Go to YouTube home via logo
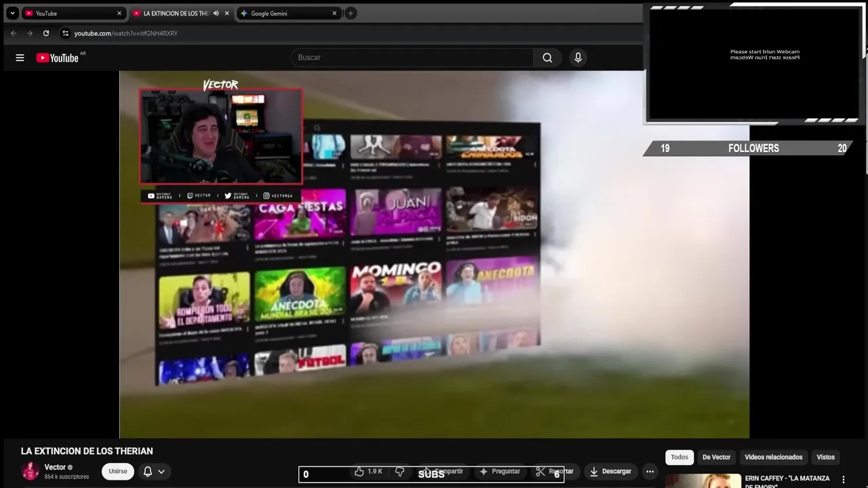The image size is (868, 488). [58, 58]
